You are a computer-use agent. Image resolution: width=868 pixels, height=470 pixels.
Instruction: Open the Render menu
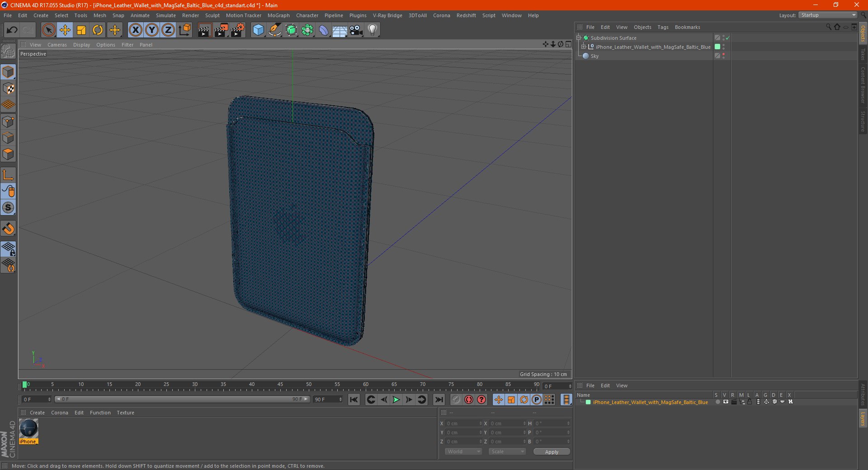coord(190,15)
